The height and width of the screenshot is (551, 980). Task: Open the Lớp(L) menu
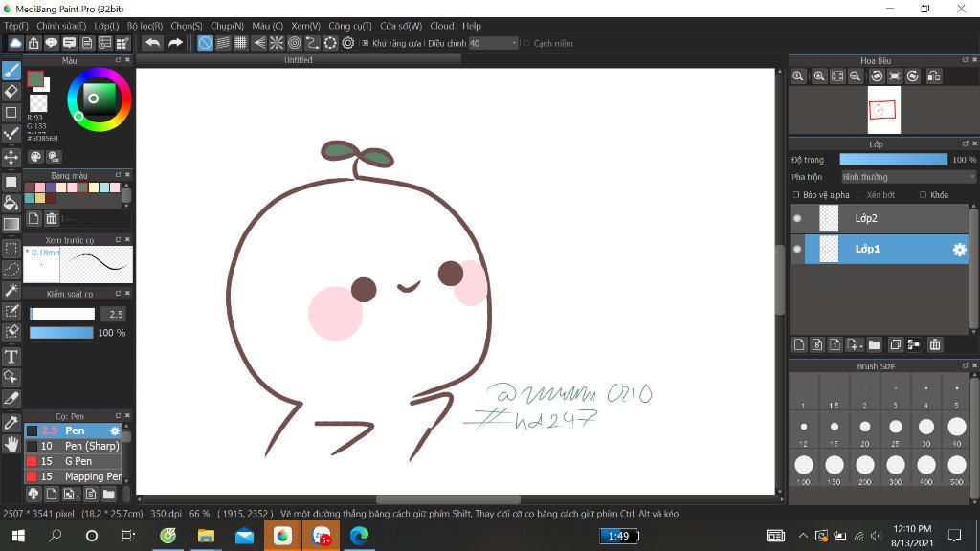coord(106,26)
